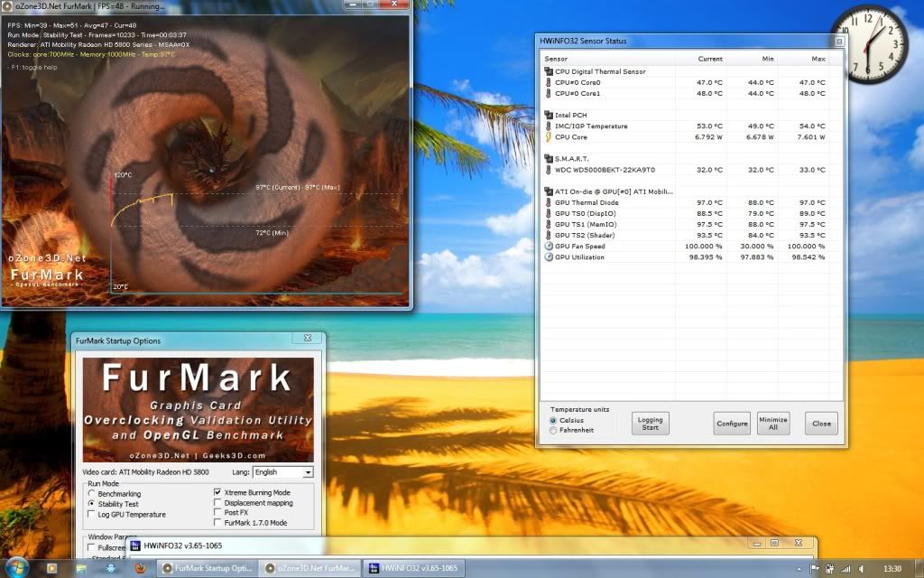
Task: Click the S.M.A.R.T. group icon
Action: (548, 159)
